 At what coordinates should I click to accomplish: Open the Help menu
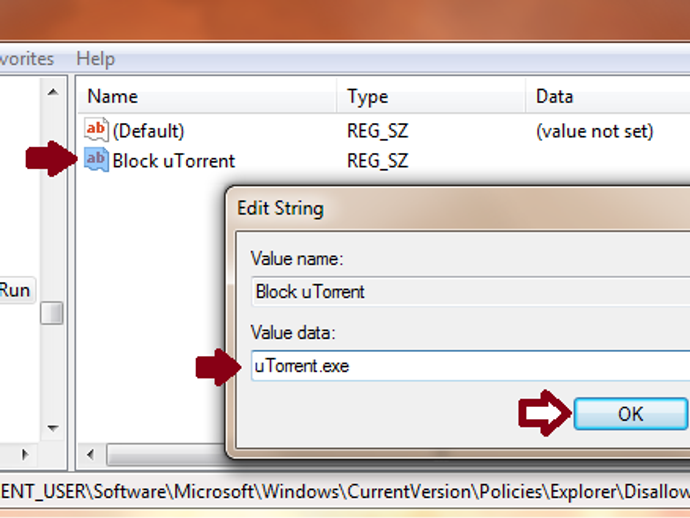point(95,59)
